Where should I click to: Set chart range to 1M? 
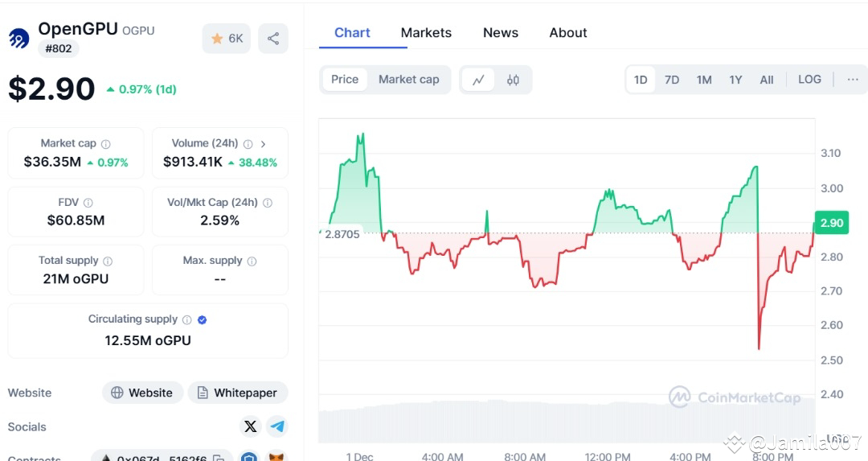click(x=704, y=80)
